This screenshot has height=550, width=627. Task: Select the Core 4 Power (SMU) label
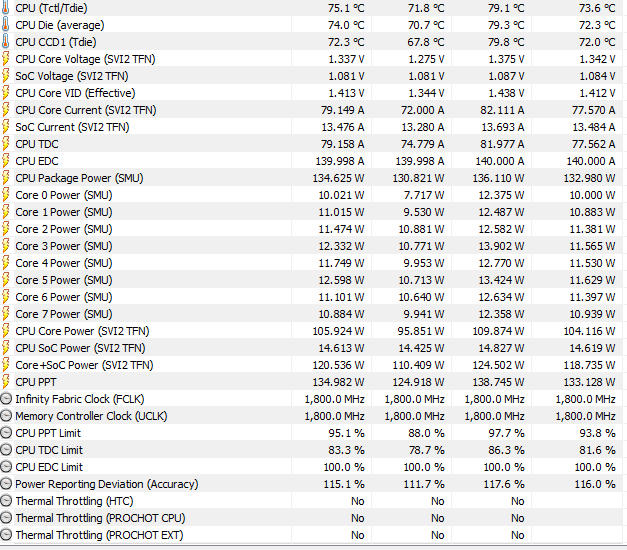[x=64, y=263]
